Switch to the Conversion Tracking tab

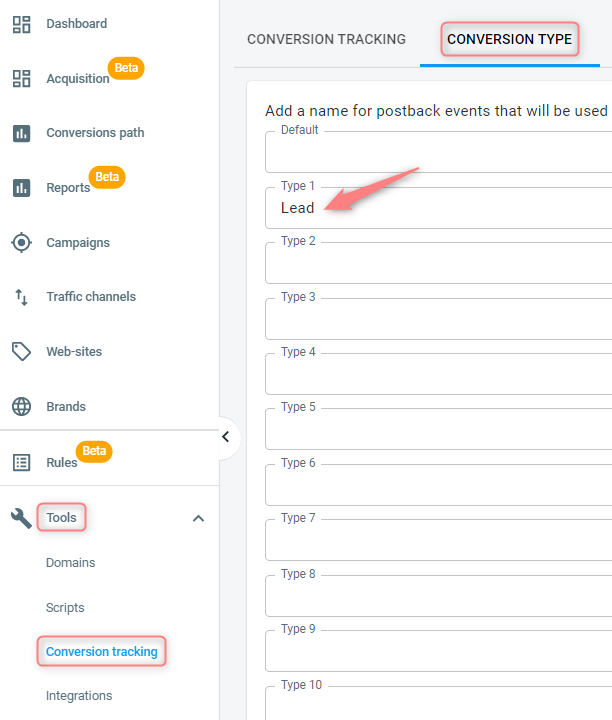[326, 39]
